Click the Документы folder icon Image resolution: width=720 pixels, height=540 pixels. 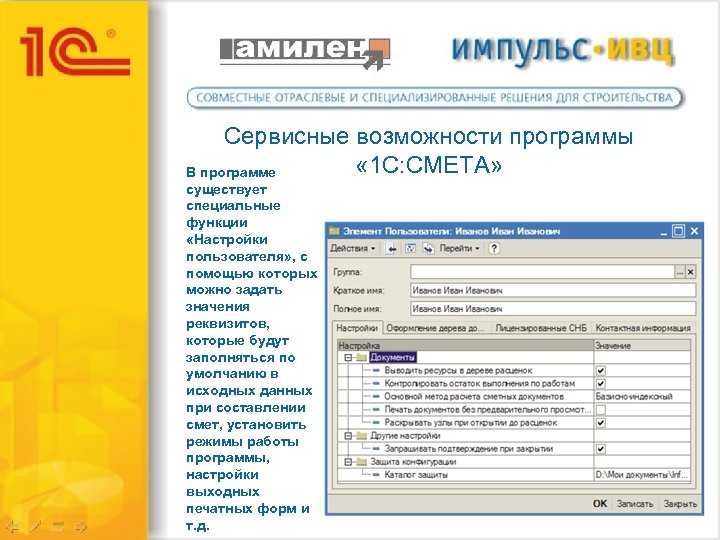tap(361, 357)
